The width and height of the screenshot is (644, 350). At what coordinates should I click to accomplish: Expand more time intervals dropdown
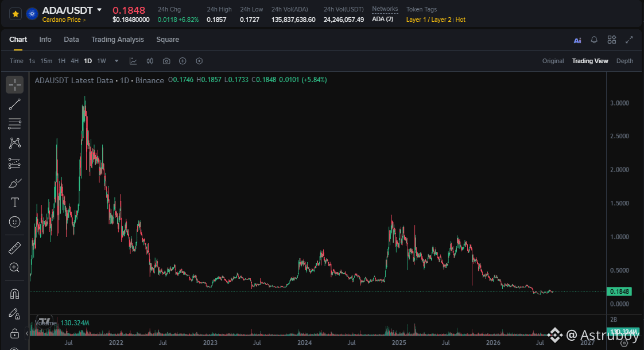click(x=117, y=61)
